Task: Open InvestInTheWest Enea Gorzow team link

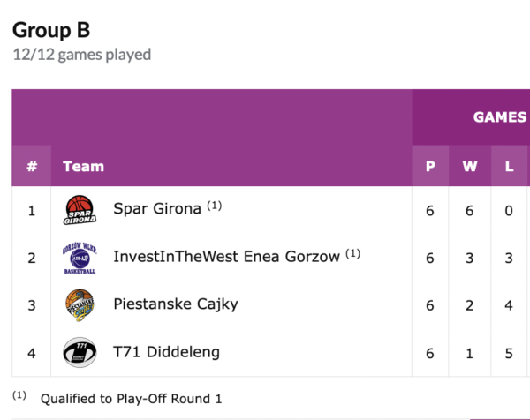Action: coord(226,257)
